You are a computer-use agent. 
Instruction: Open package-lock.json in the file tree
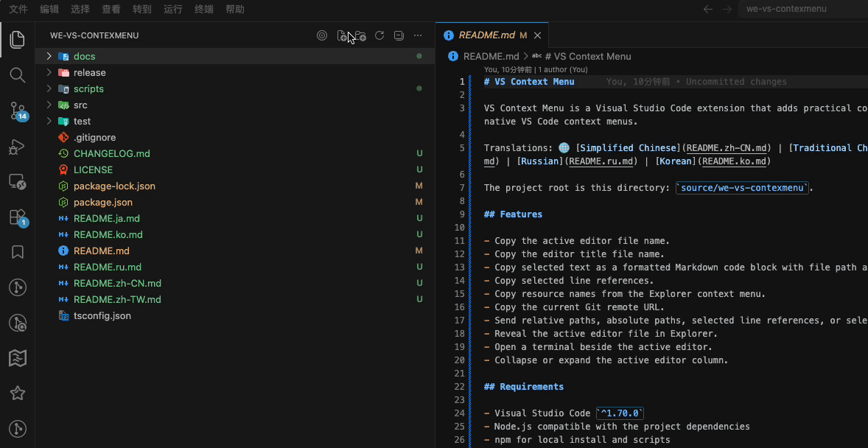pyautogui.click(x=115, y=186)
